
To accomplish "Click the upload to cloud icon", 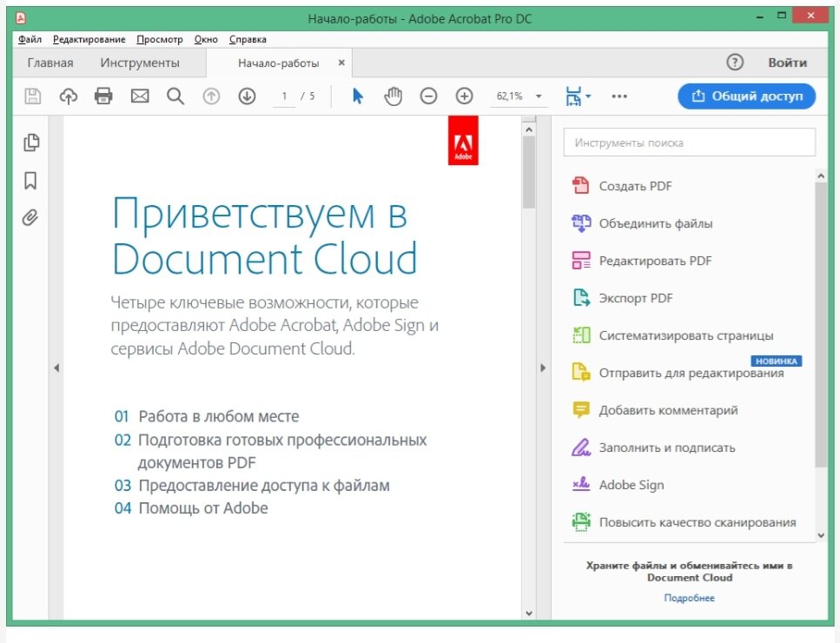I will pos(68,96).
